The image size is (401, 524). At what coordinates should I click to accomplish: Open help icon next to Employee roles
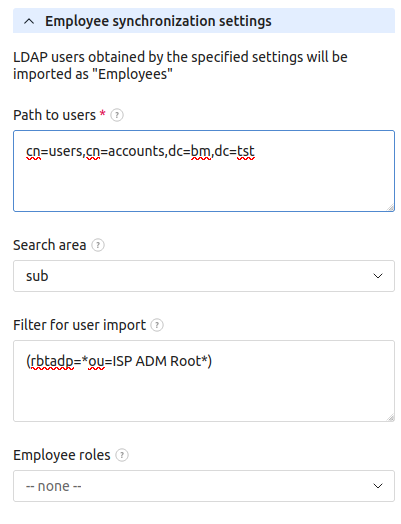point(122,455)
